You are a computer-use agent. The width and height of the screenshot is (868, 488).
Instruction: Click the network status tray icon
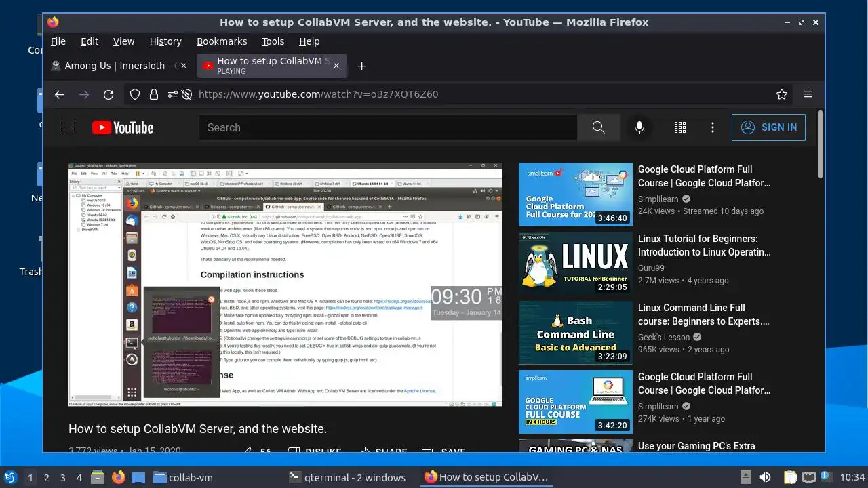(808, 477)
